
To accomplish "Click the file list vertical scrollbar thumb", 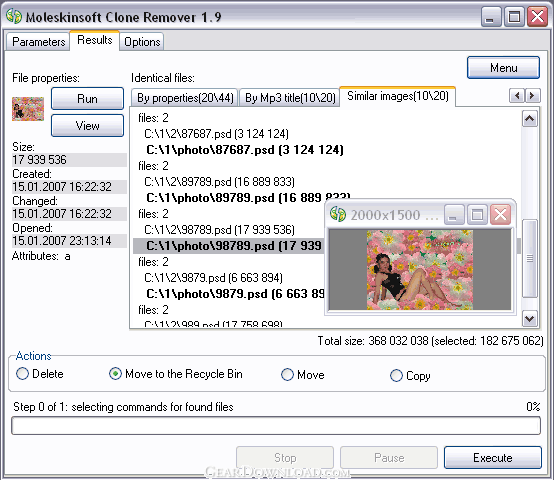I will [530, 258].
